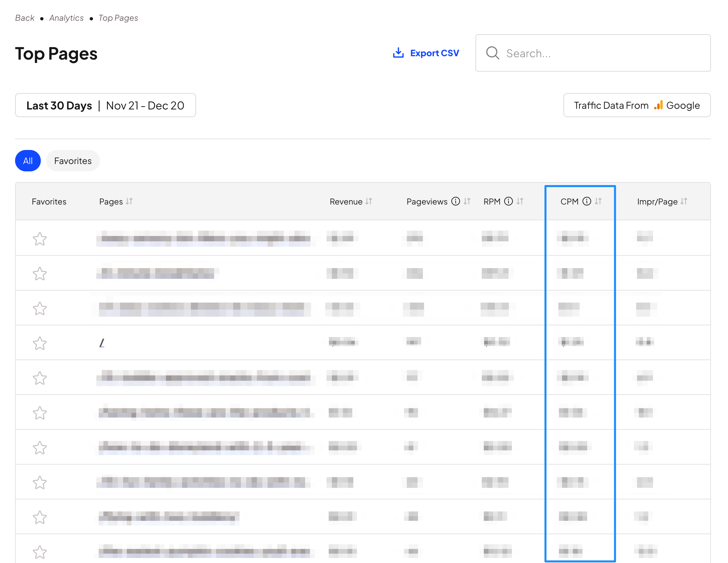
Task: Click the search magnifier icon
Action: tap(492, 53)
